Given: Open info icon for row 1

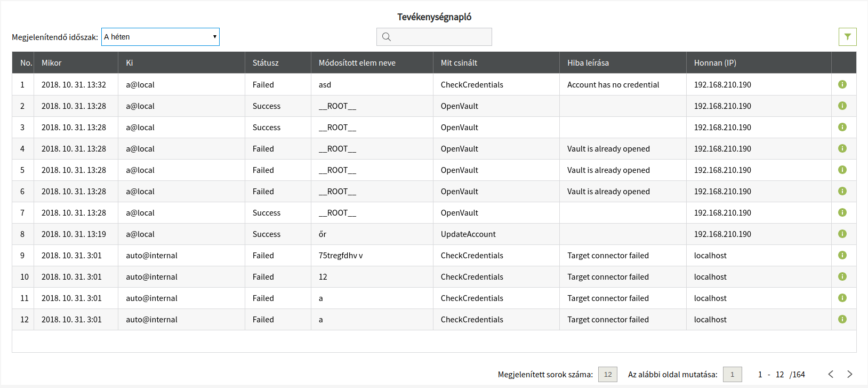Looking at the screenshot, I should pyautogui.click(x=842, y=84).
